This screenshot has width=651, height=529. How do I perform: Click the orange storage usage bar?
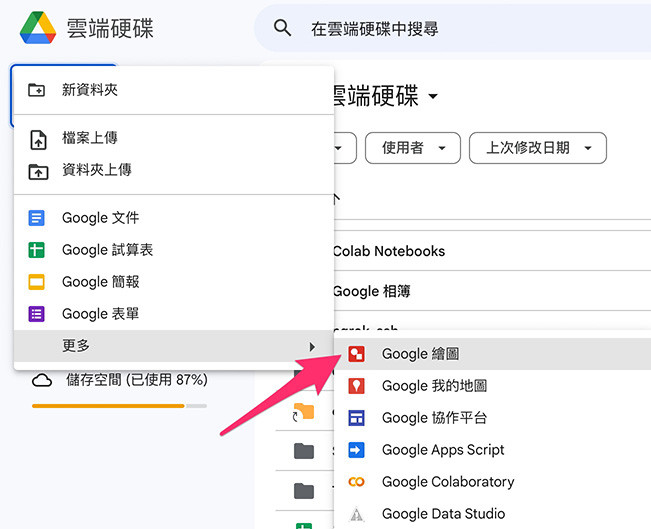[x=108, y=406]
